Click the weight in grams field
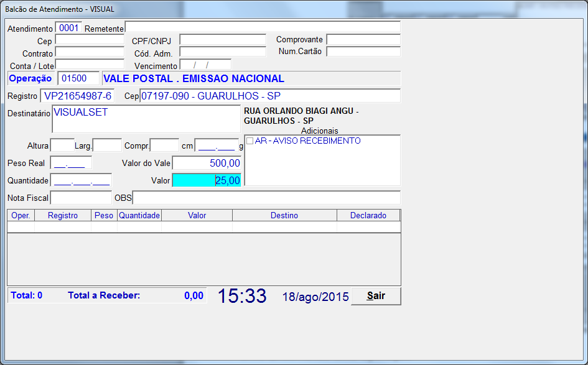This screenshot has height=365, width=588. [x=217, y=146]
